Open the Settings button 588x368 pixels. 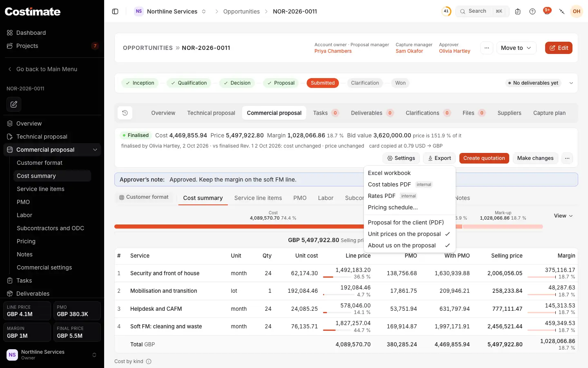pyautogui.click(x=401, y=158)
